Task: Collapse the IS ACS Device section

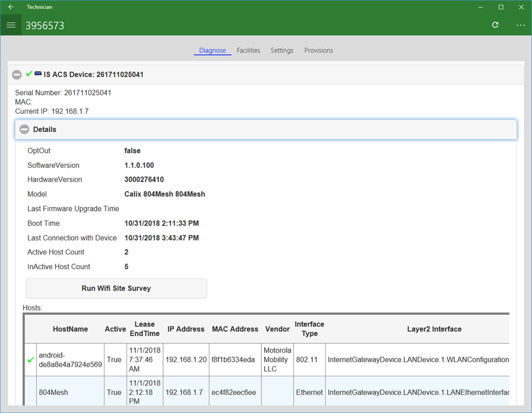Action: point(17,75)
